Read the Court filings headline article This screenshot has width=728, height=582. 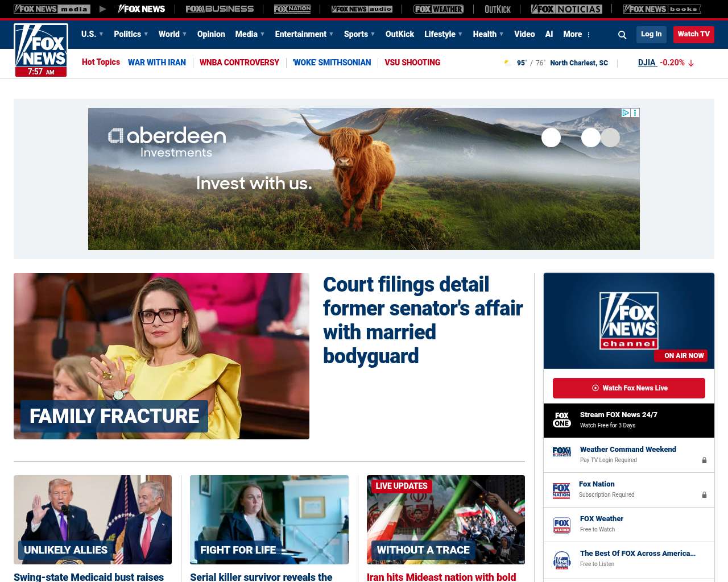point(423,320)
